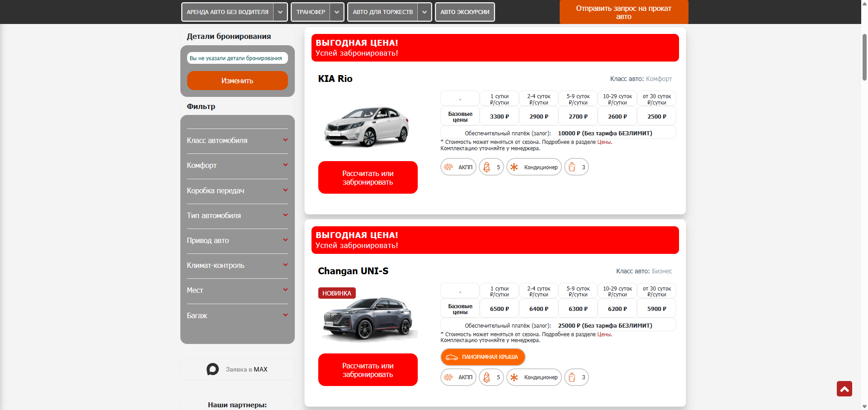Screen dimensions: 868x410
Task: Click the Изменить booking details button
Action: [237, 81]
